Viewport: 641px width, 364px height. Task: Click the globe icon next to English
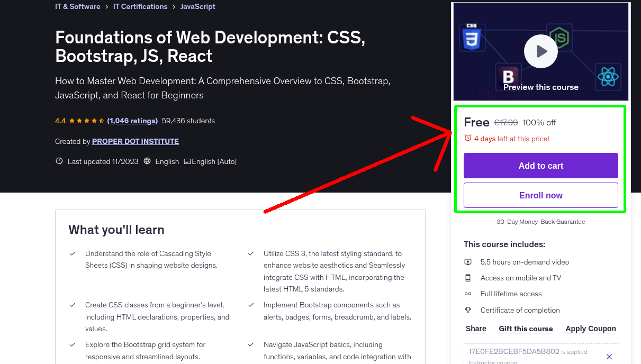tap(147, 161)
